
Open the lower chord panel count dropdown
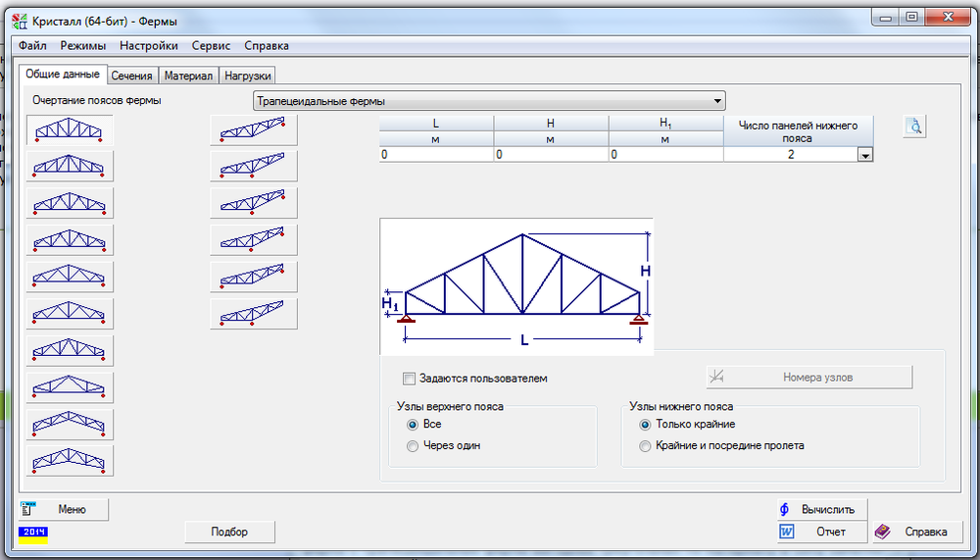tap(865, 155)
